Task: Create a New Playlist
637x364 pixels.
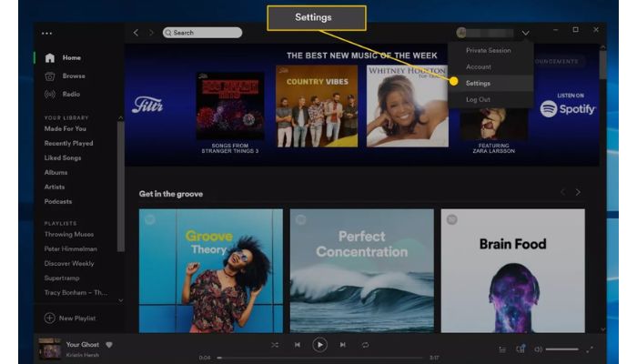Action: (77, 318)
